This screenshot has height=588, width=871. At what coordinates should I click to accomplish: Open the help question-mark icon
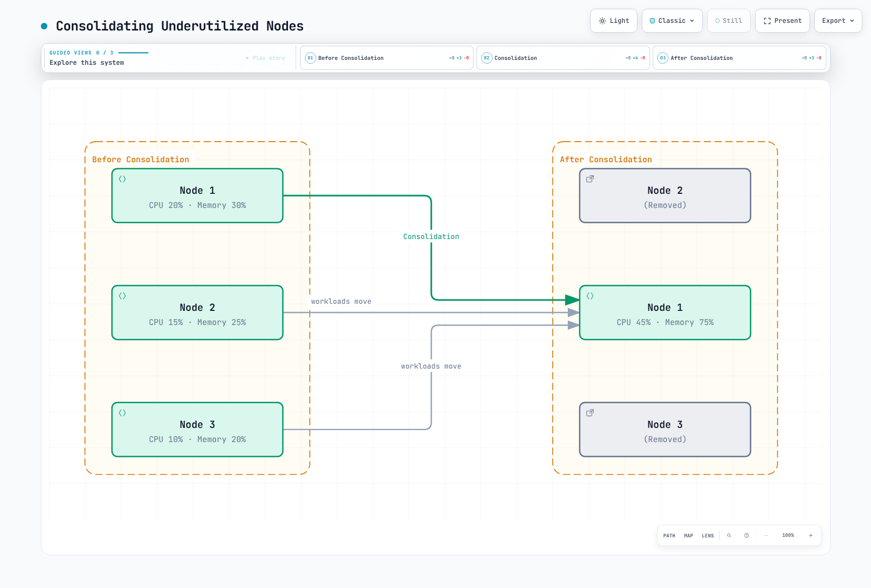(x=746, y=536)
